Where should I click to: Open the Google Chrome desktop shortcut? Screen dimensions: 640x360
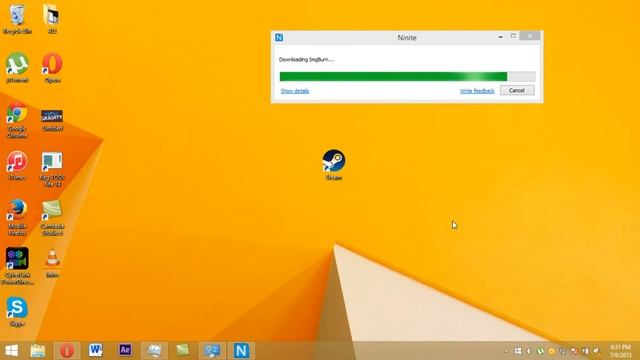point(17,120)
